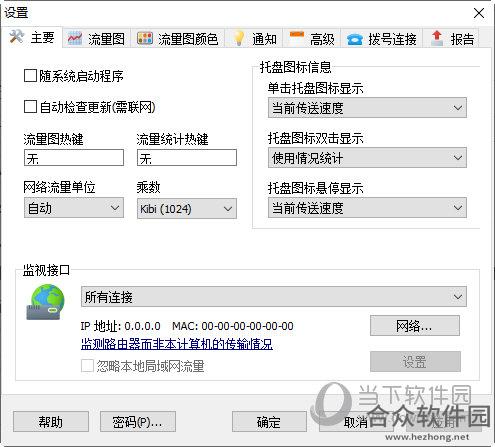Click the 网络... button
Viewport: 495px width, 447px height.
coord(415,326)
